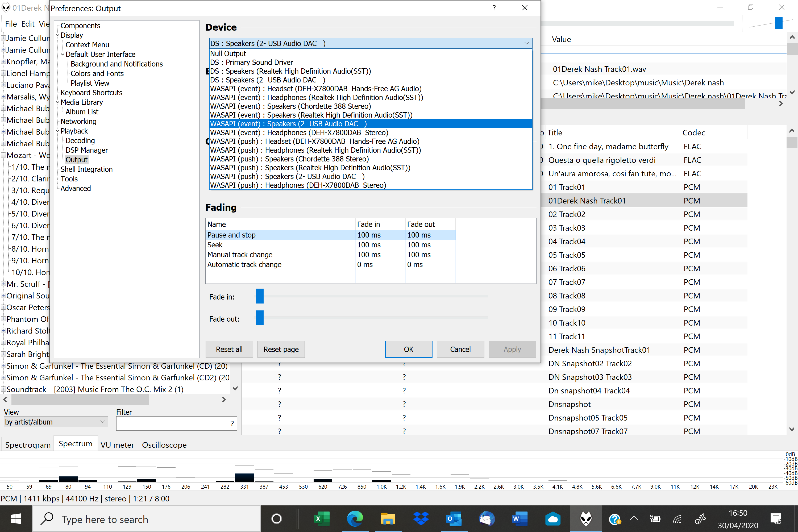The width and height of the screenshot is (798, 532).
Task: Open Dropbox from the taskbar
Action: click(x=421, y=519)
